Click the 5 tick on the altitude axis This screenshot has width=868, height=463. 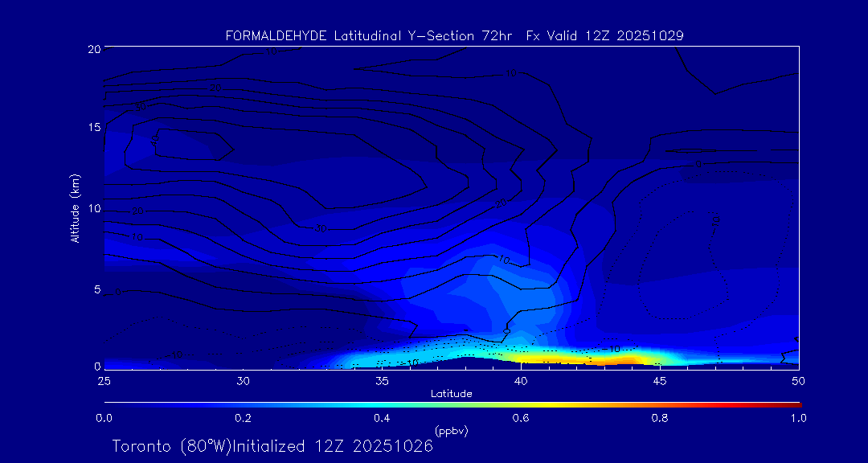click(x=96, y=289)
